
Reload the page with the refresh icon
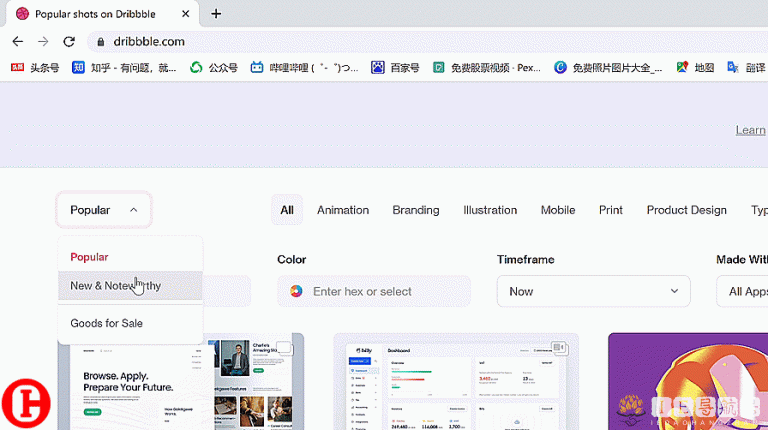[x=69, y=42]
